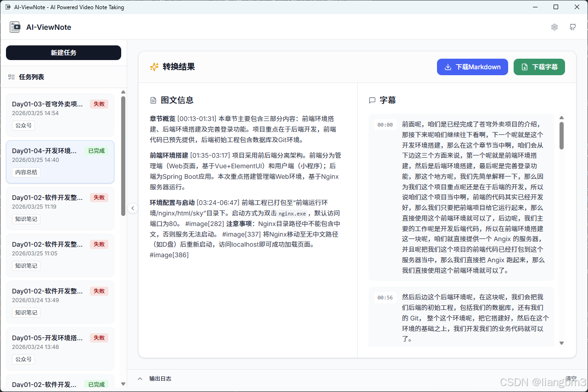This screenshot has height=392, width=588.
Task: Select the completed Day01-04-开发环 task
Action: tap(60, 162)
